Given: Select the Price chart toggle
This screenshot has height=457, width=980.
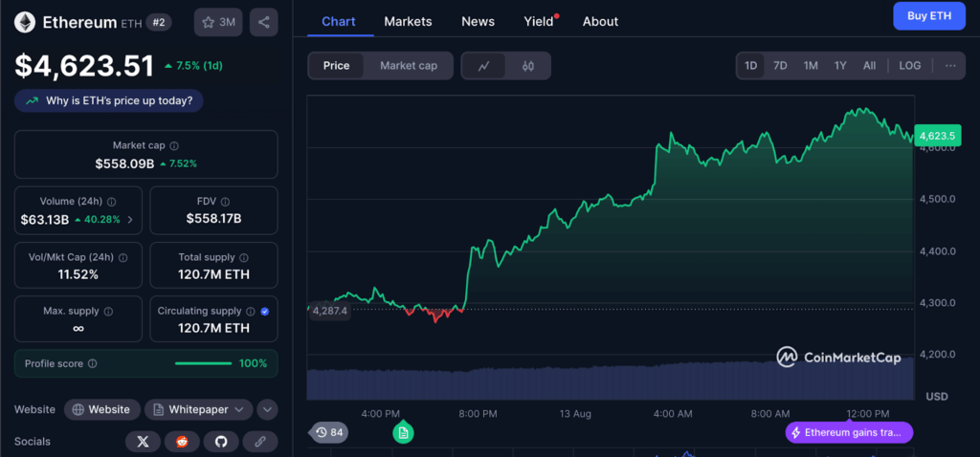Looking at the screenshot, I should [337, 66].
